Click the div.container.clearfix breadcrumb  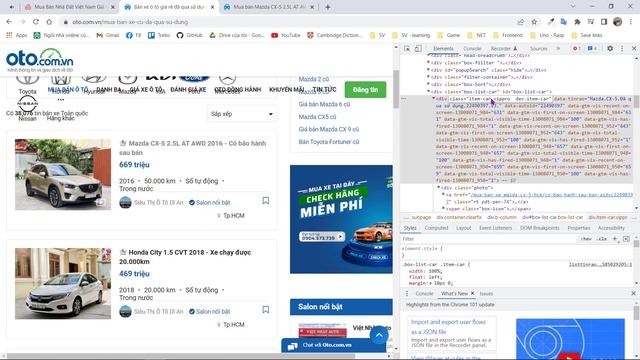(x=459, y=217)
